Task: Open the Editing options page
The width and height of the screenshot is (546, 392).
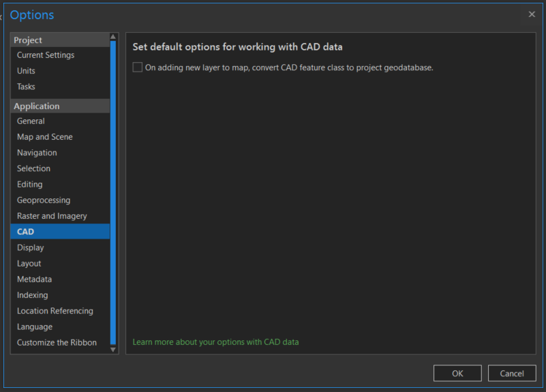Action: 30,184
